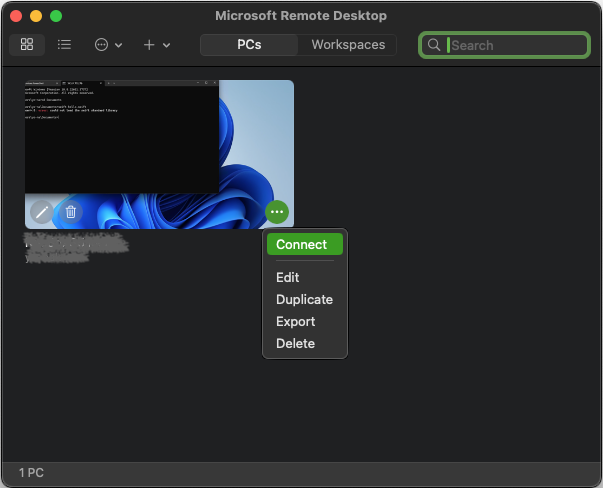Click the Search input field

pos(504,45)
